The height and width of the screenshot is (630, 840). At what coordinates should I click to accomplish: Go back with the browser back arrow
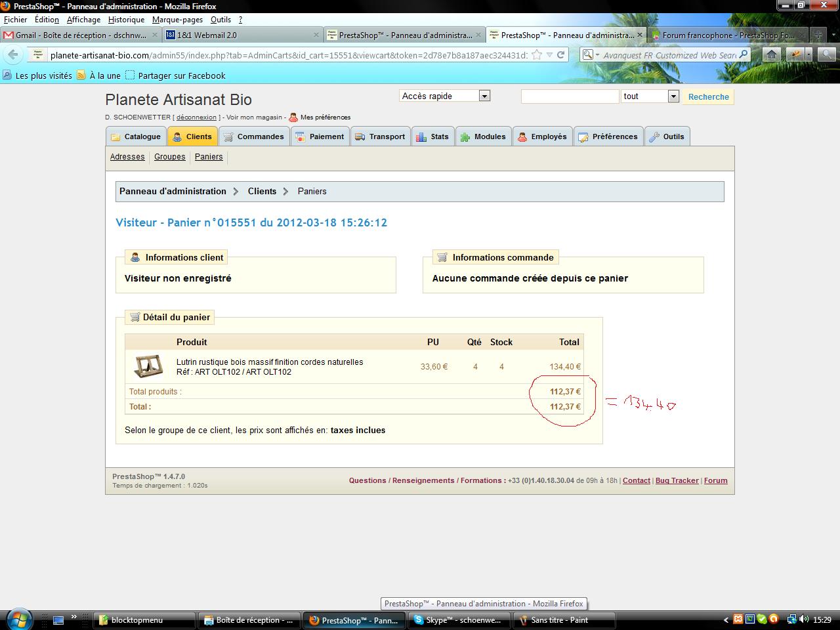pos(14,55)
